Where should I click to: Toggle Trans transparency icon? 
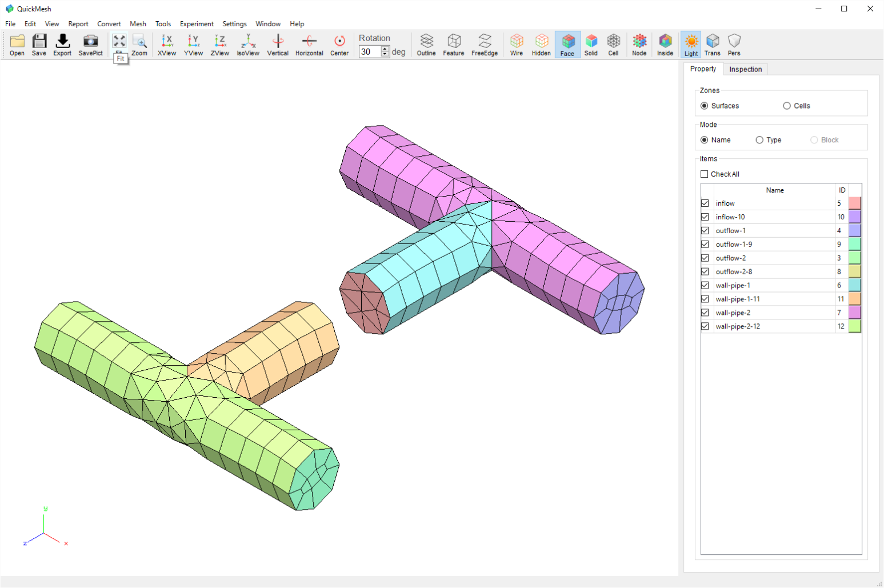(x=713, y=45)
